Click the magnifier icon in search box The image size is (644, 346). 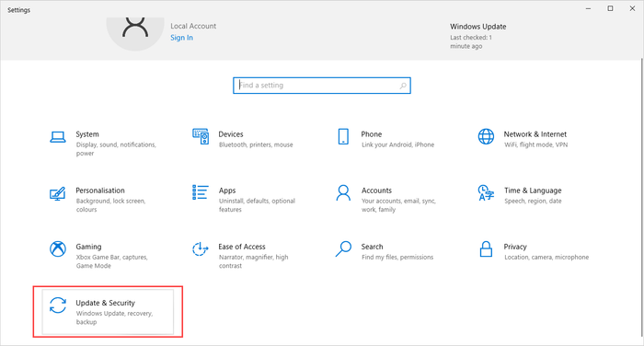[x=403, y=86]
